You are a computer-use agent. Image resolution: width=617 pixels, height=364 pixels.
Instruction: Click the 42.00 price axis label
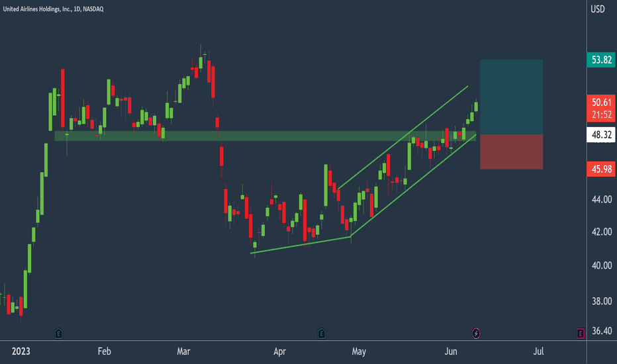(x=602, y=232)
